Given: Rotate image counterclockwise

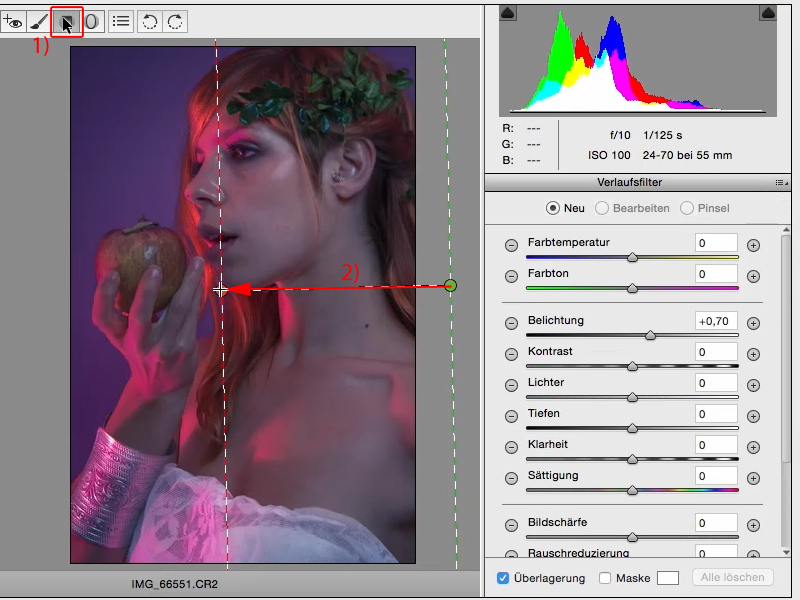Looking at the screenshot, I should (150, 21).
